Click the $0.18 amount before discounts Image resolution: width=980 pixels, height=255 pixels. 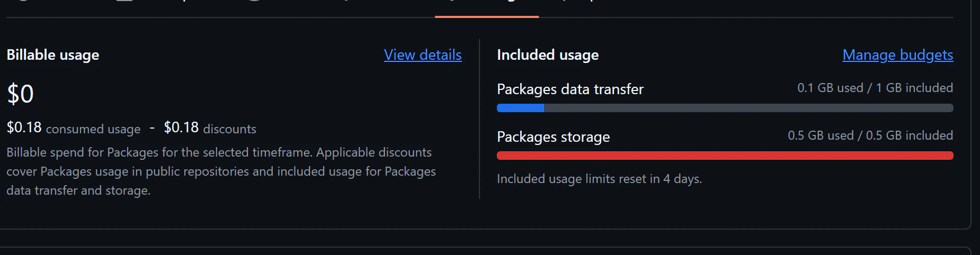click(181, 127)
